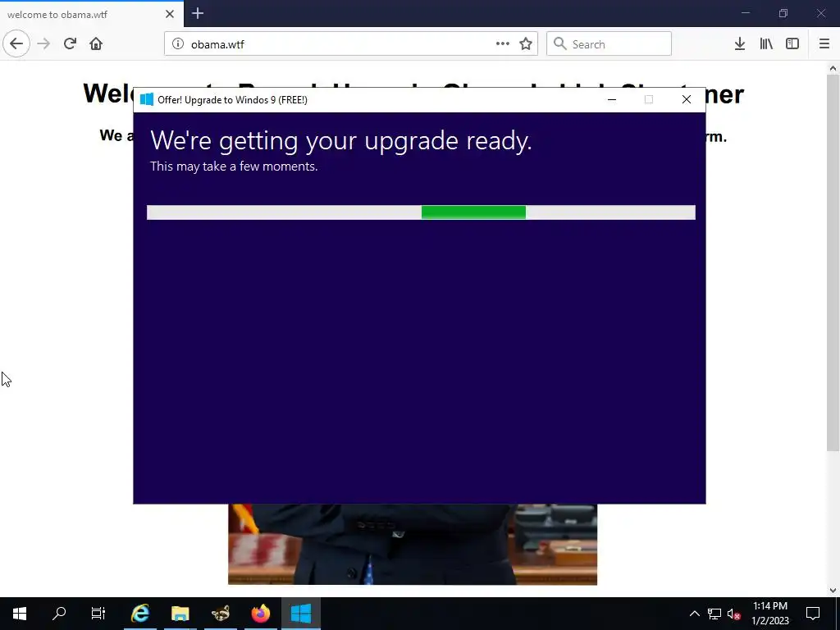The width and height of the screenshot is (840, 630).
Task: Expand hidden system tray icons
Action: coord(694,614)
